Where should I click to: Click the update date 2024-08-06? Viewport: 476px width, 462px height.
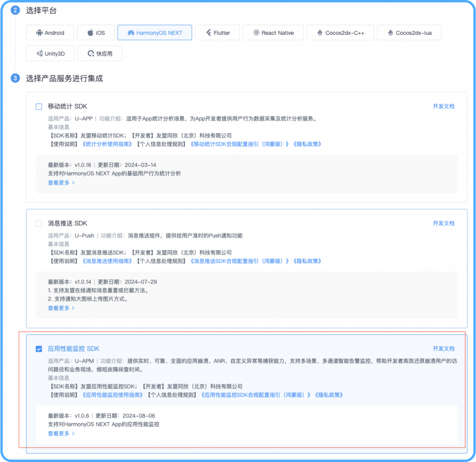pos(139,416)
